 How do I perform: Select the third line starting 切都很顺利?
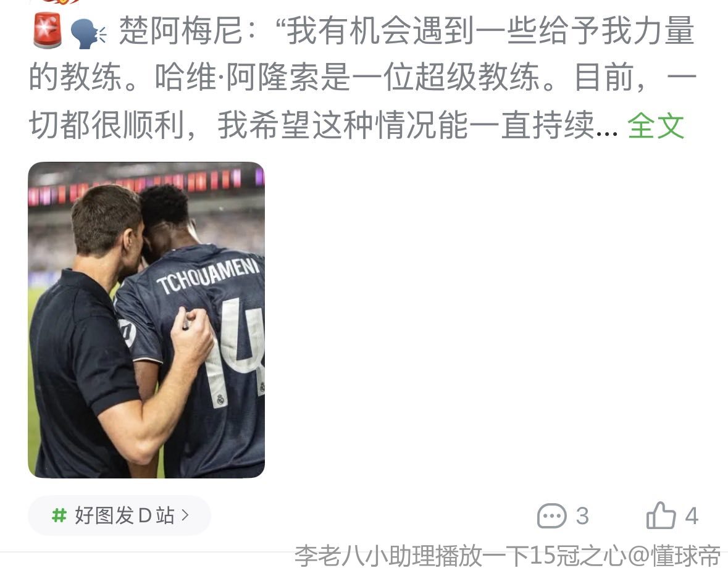pyautogui.click(x=323, y=125)
